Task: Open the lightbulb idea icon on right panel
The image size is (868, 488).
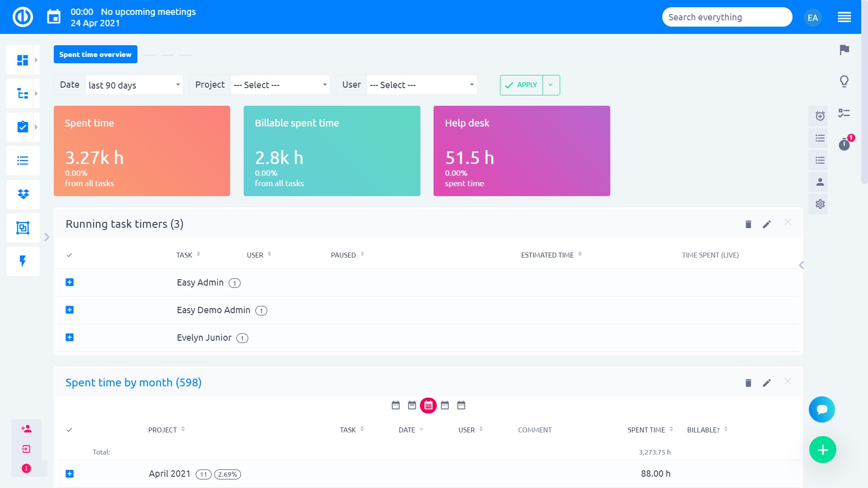Action: click(843, 80)
